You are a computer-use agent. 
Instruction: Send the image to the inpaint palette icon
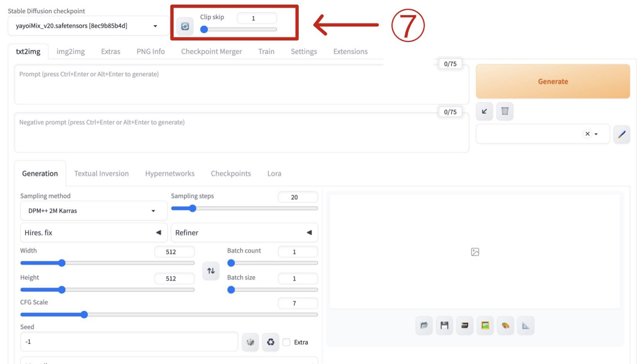[x=505, y=326]
